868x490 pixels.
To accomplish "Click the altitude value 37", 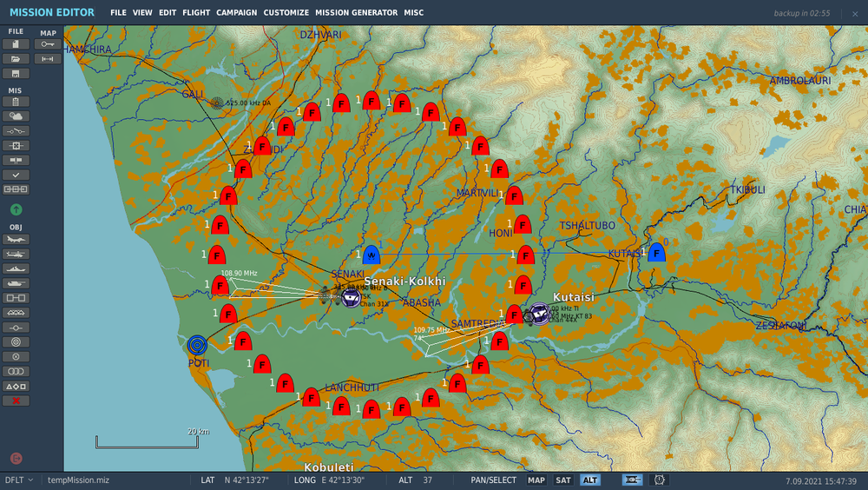I will 427,480.
